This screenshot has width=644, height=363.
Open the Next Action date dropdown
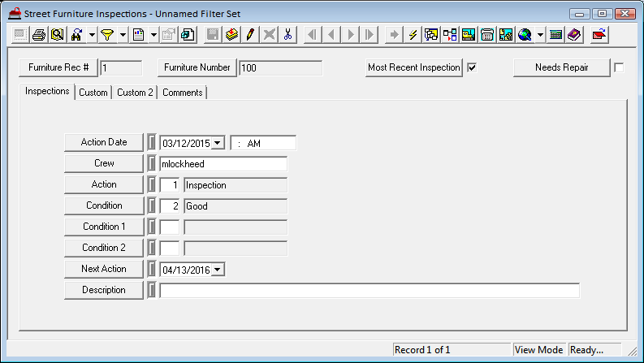218,270
